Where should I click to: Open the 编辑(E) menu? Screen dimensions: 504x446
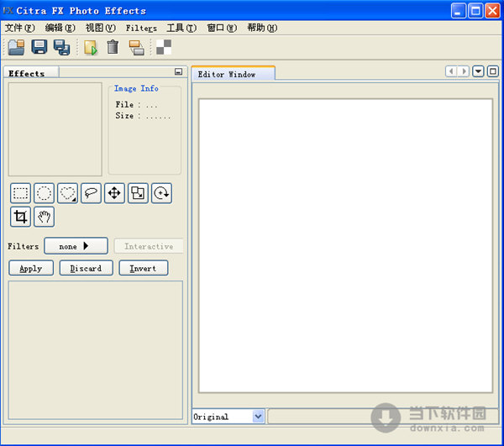tap(60, 28)
